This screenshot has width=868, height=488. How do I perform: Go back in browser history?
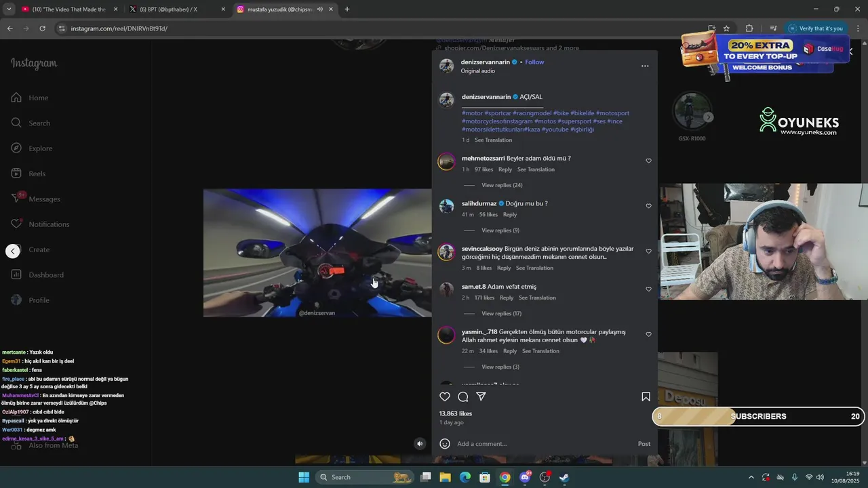tap(9, 28)
